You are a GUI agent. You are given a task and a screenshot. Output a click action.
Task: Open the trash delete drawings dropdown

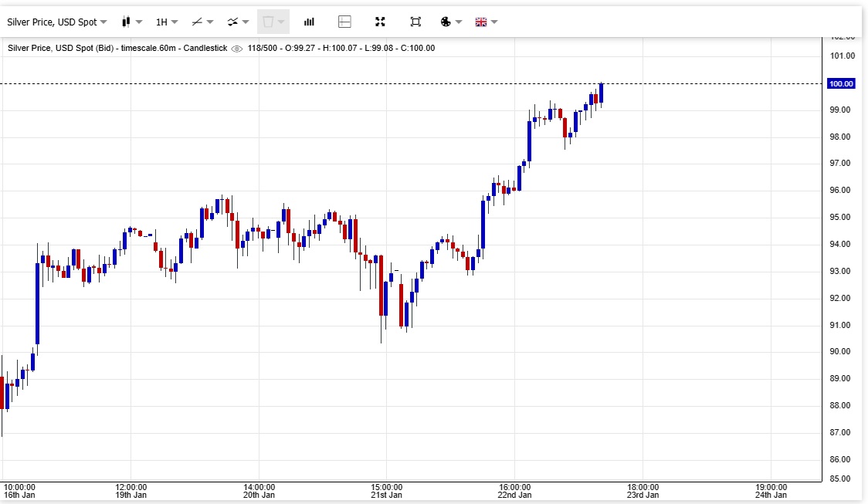pos(273,22)
